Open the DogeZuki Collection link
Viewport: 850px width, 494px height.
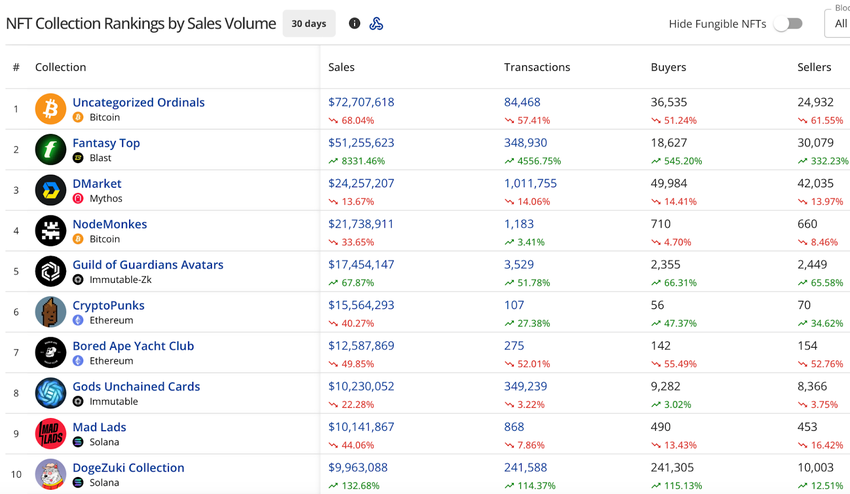click(128, 467)
